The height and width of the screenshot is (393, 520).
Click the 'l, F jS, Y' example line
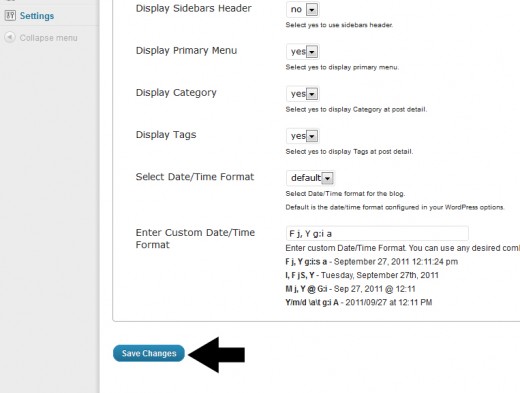pyautogui.click(x=362, y=275)
